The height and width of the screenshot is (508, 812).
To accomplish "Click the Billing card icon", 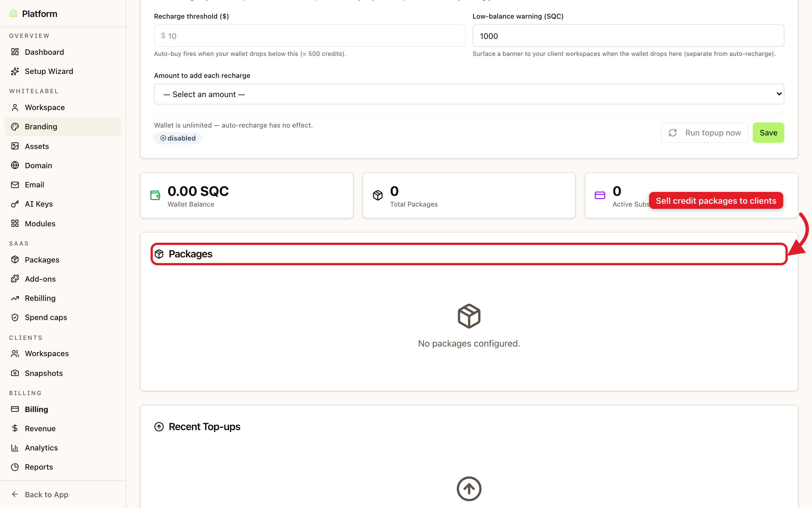I will pos(15,409).
